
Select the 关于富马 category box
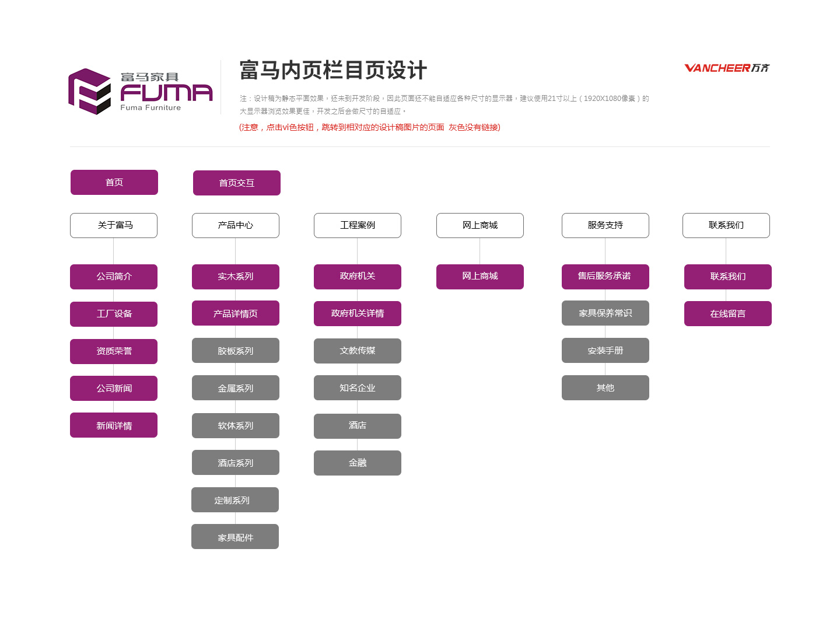pos(114,225)
